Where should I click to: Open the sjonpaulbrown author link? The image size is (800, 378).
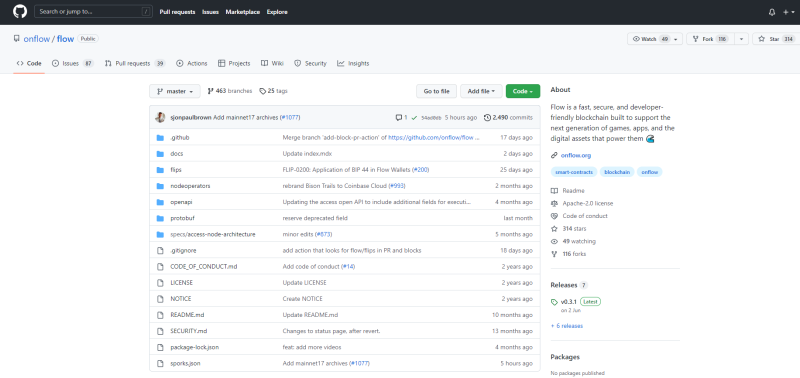(190, 117)
